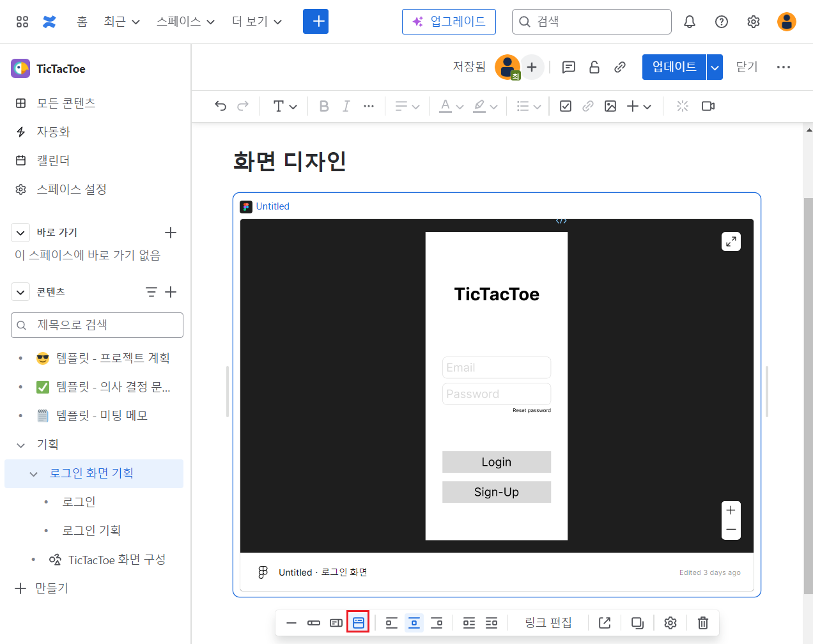Screen dimensions: 813x644
Task: Expand the Figma embed to fullscreen
Action: (x=731, y=241)
